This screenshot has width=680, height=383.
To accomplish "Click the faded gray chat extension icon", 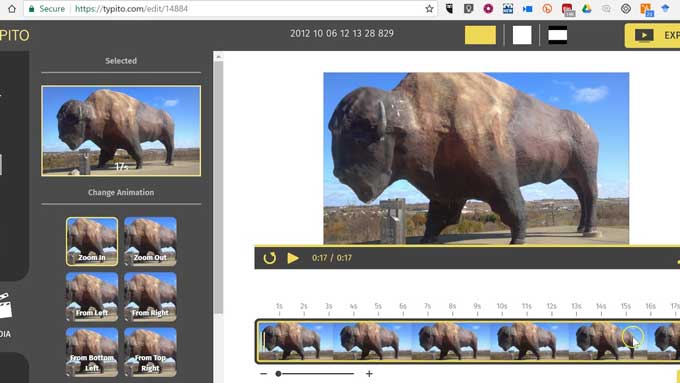I will pyautogui.click(x=606, y=9).
